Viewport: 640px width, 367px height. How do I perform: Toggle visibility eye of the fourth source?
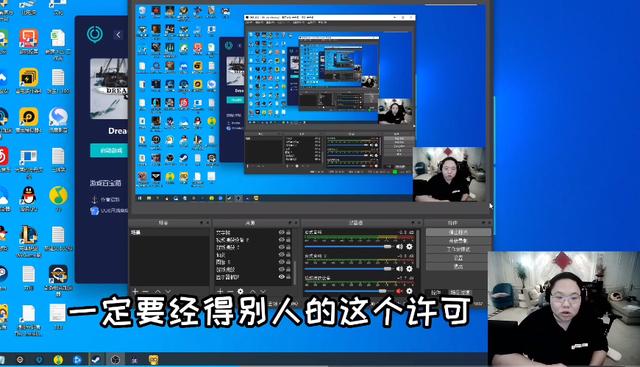tap(281, 254)
